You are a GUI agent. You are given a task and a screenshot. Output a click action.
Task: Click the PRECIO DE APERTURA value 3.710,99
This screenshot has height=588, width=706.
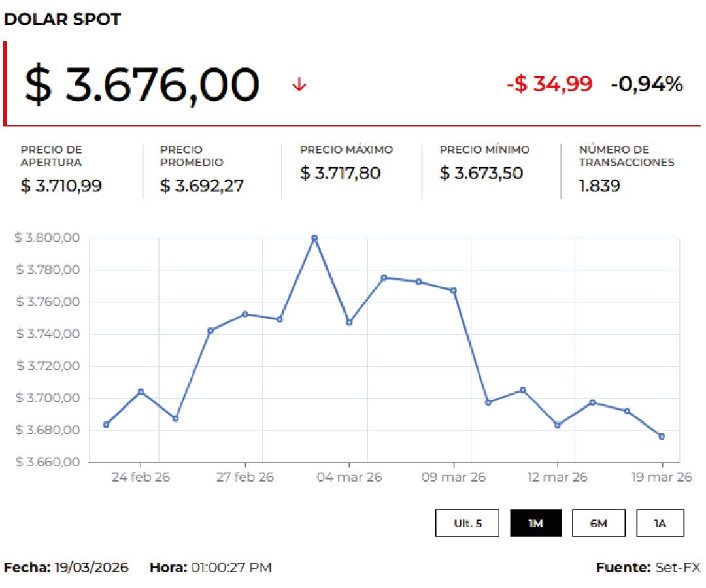62,186
